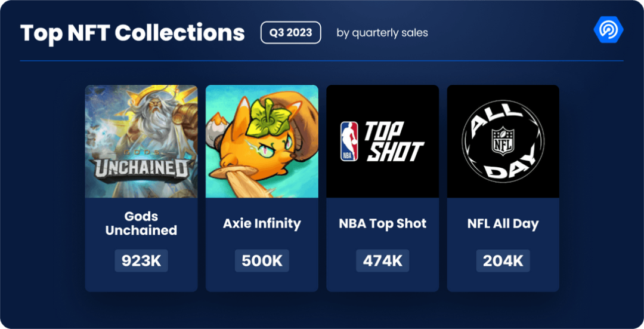Click the 'by quarterly sales' subtitle text
The image size is (644, 329).
(x=382, y=33)
